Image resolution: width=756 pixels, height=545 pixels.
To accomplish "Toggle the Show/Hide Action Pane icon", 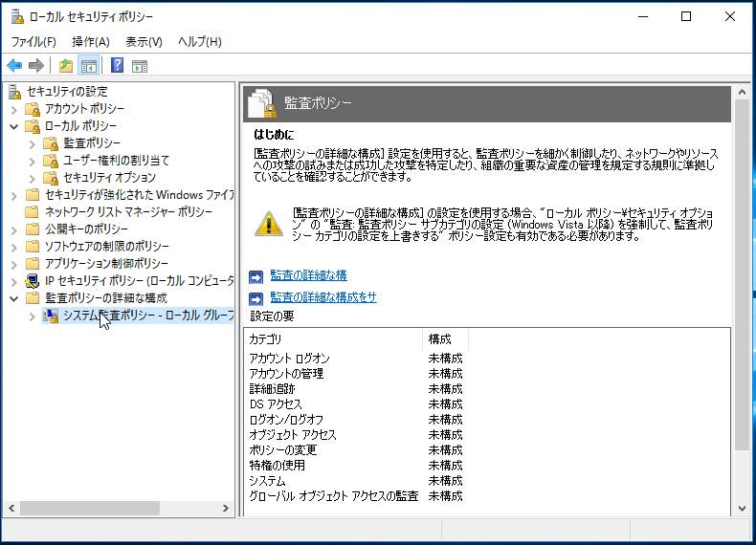I will click(x=140, y=66).
